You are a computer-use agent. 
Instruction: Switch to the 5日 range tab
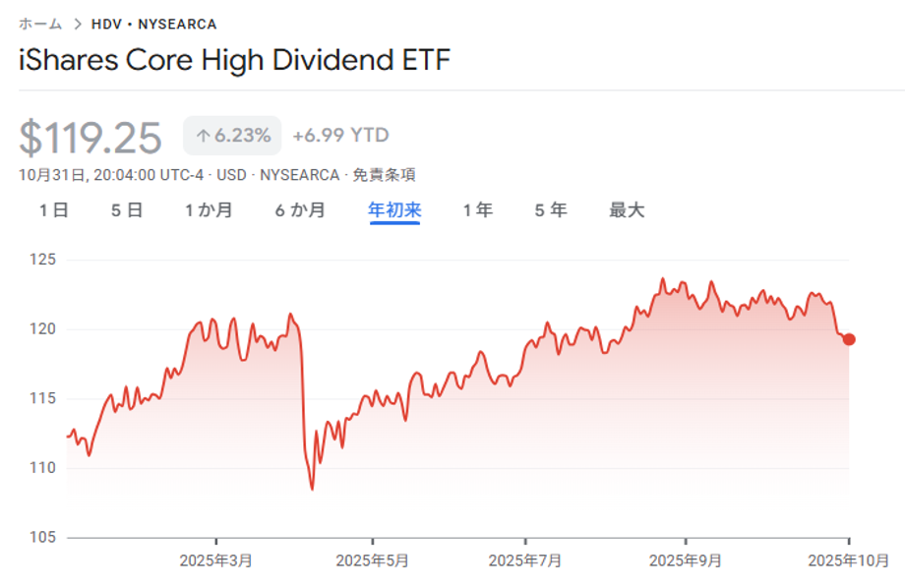pos(127,209)
